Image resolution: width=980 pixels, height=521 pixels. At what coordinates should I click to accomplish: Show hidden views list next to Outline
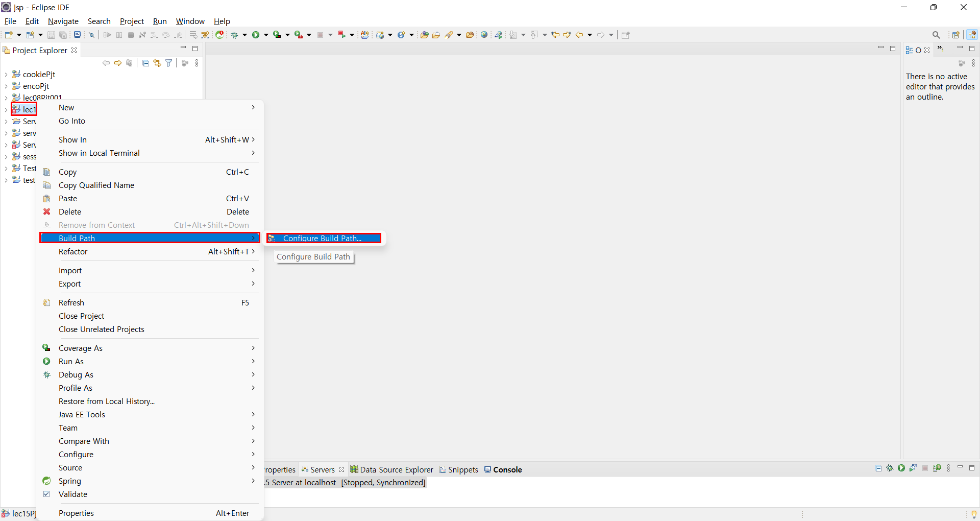[941, 49]
